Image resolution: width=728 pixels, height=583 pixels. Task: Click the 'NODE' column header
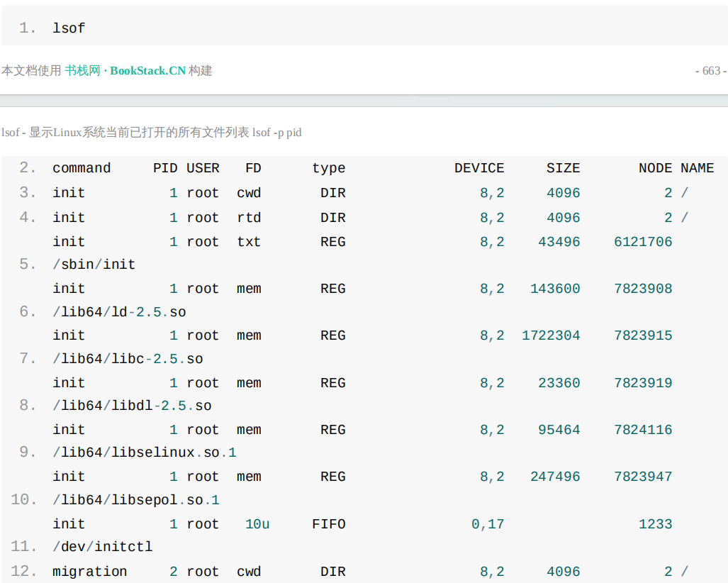(x=655, y=168)
